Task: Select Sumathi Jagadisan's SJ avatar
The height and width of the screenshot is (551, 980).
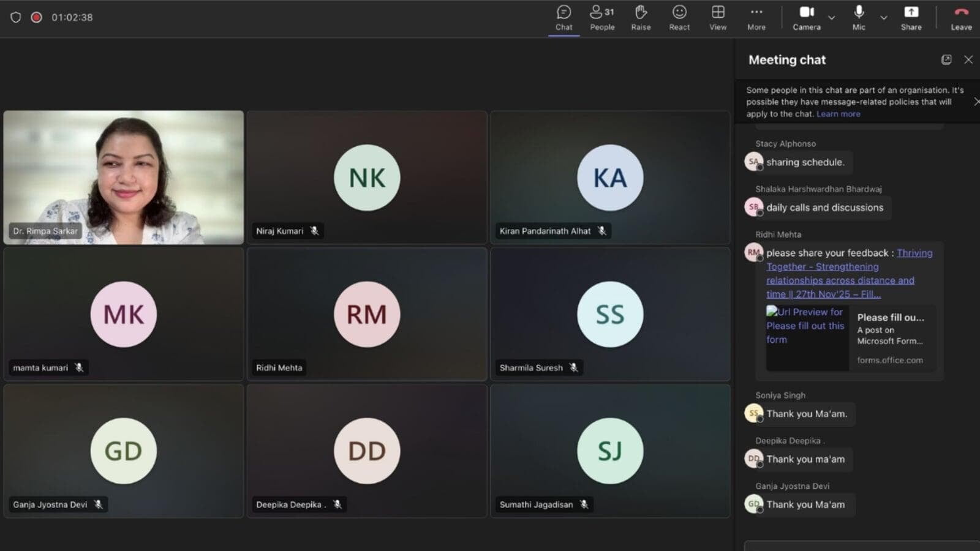Action: tap(610, 451)
